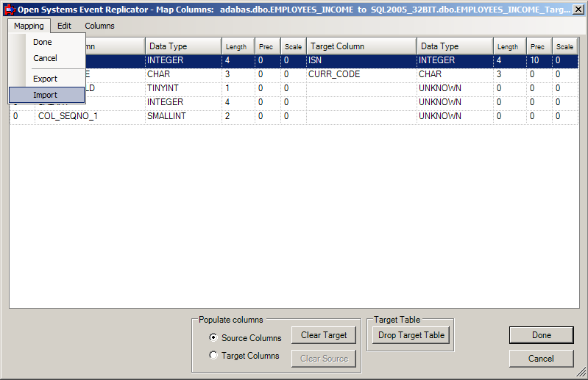Click the UNKNOWN cell in TINYINT row
Image resolution: width=588 pixels, height=380 pixels.
[455, 88]
